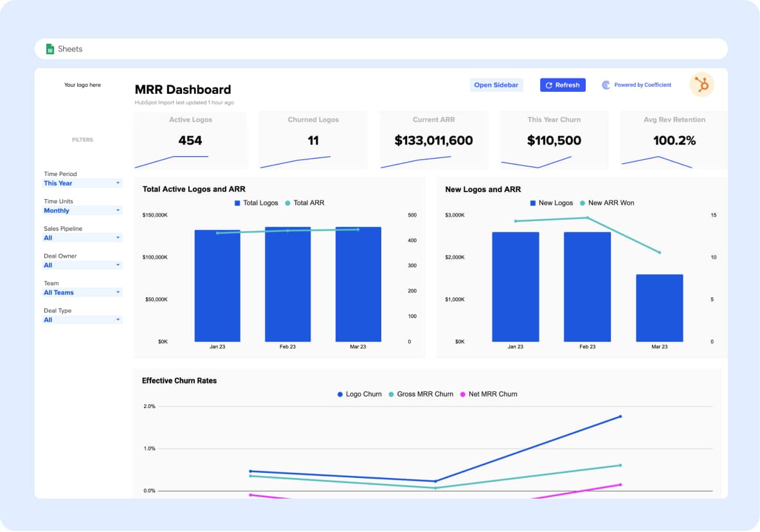Viewport: 760px width, 532px height.
Task: Click the Refresh button
Action: (563, 85)
